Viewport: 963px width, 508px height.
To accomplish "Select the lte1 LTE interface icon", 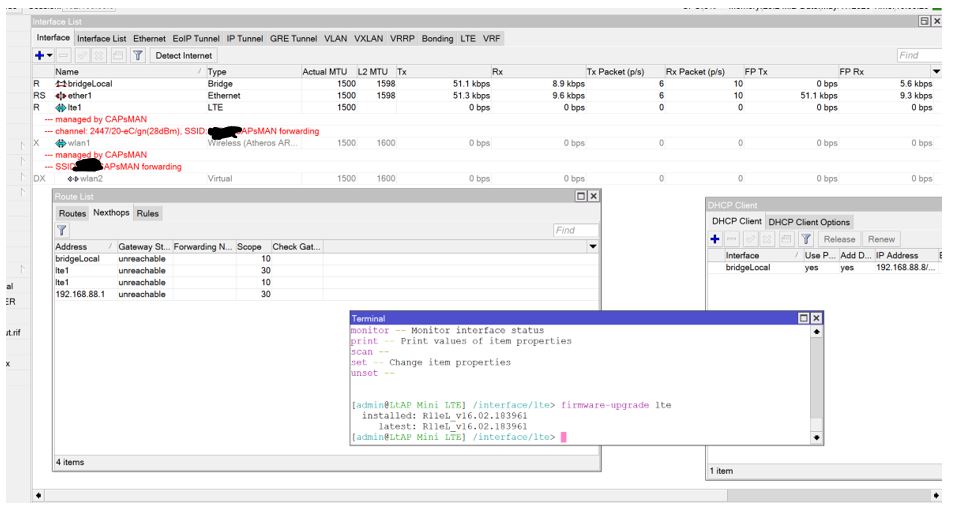I will 61,107.
